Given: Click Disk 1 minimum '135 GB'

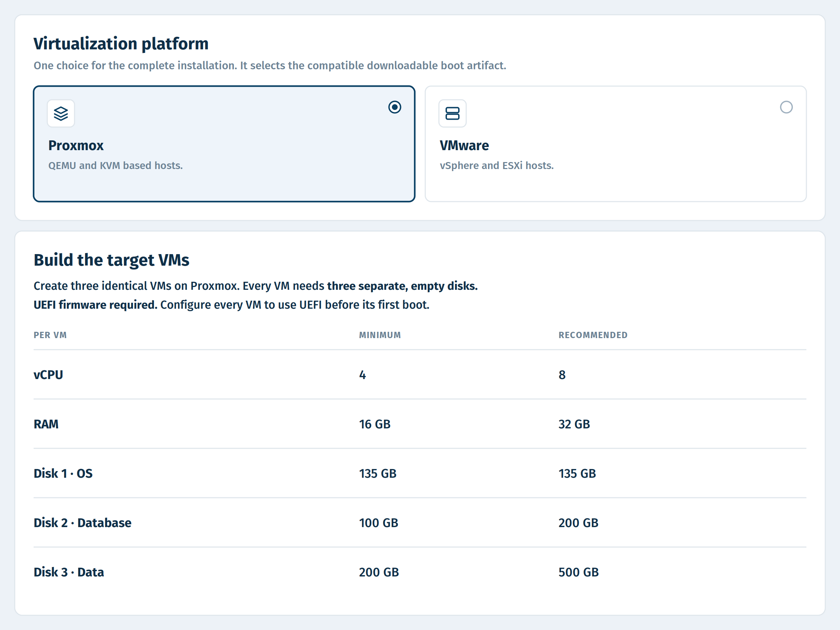Looking at the screenshot, I should (378, 474).
